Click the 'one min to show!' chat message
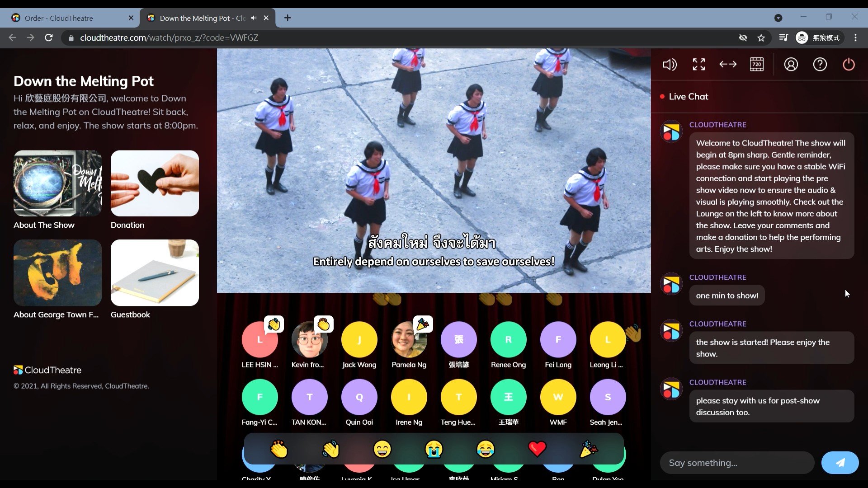The width and height of the screenshot is (868, 488). (727, 296)
